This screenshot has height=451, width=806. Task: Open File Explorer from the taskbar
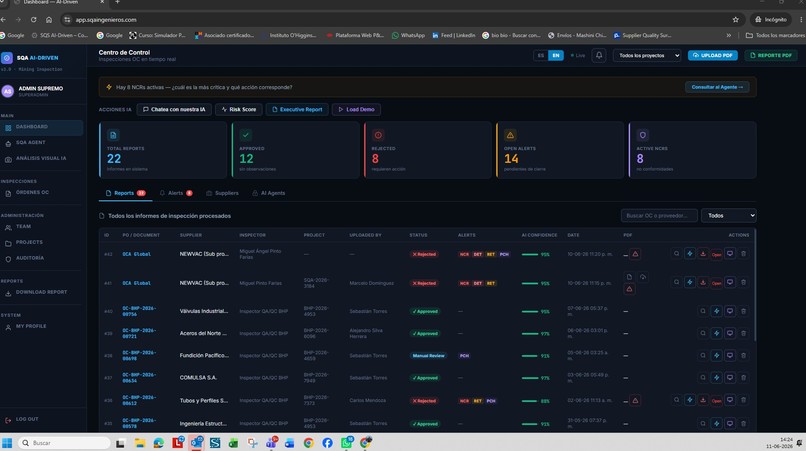click(140, 443)
